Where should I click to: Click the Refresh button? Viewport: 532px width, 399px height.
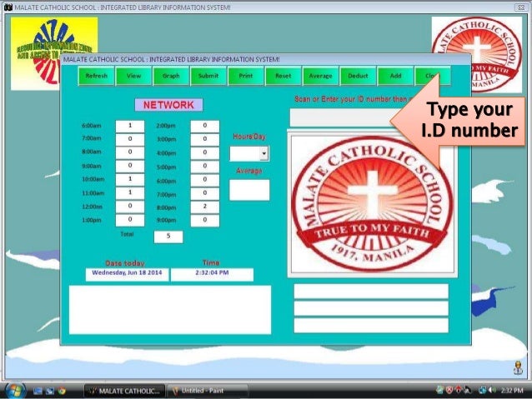97,76
